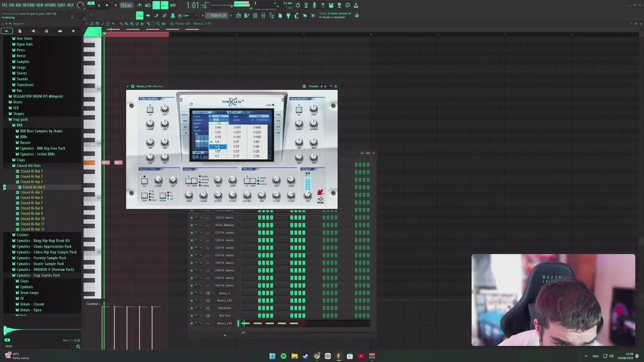Click the mod tab in Nexus
Image resolution: width=644 pixels, height=362 pixels.
(185, 121)
